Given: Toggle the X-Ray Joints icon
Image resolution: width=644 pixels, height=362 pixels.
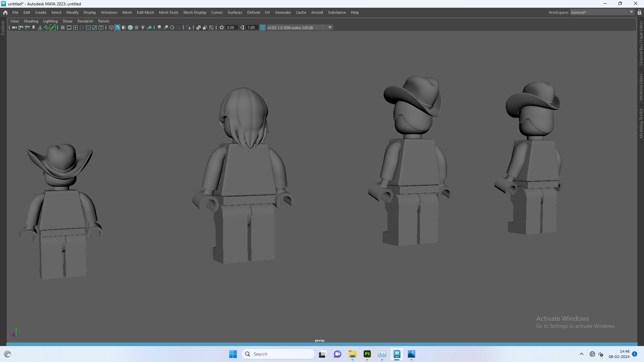Looking at the screenshot, I should [x=211, y=27].
